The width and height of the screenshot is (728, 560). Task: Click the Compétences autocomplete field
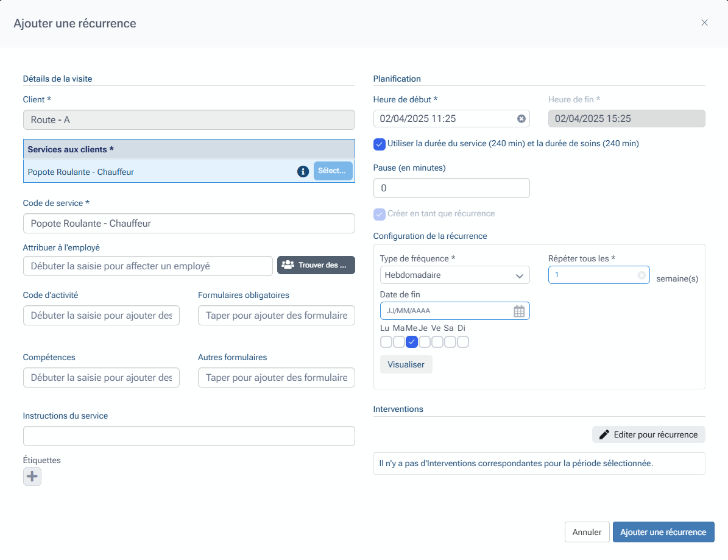point(101,378)
